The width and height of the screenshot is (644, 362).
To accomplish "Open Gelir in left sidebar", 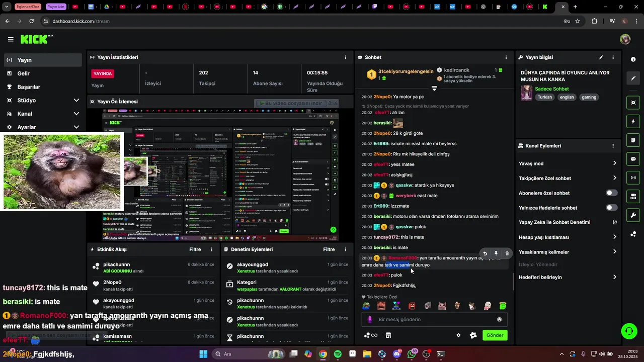I will coord(43,73).
